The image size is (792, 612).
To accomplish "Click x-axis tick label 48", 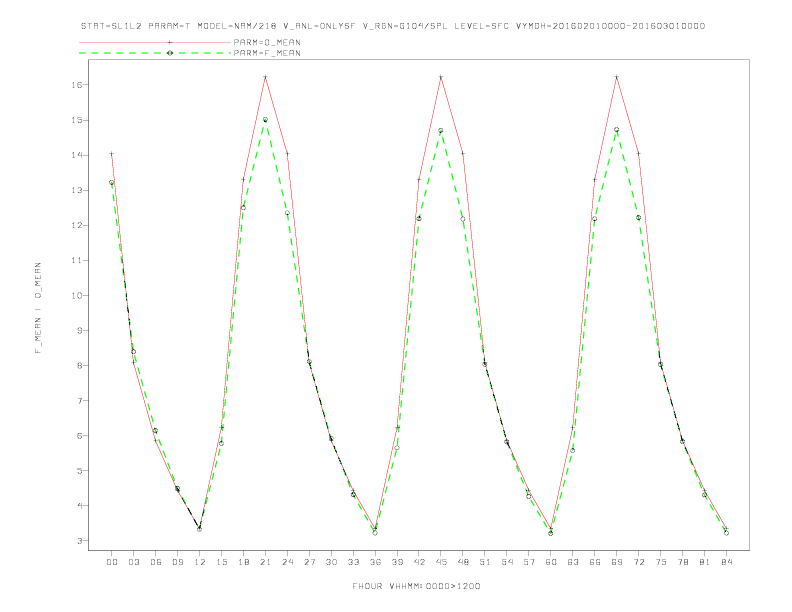I will point(463,562).
